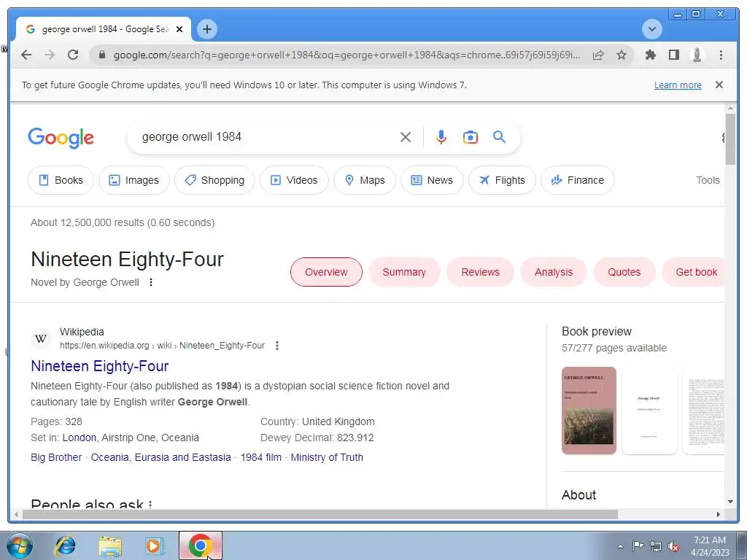747x560 pixels.
Task: Open the Ministry of Truth link
Action: 327,457
